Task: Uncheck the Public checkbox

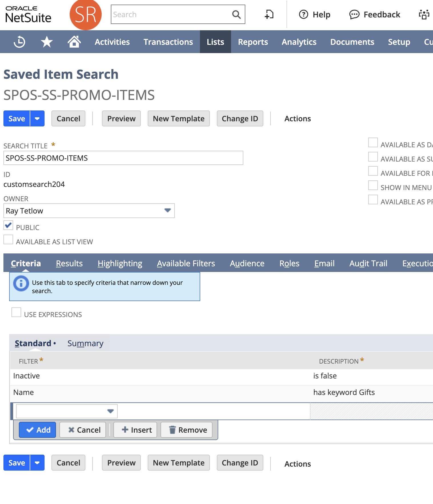Action: point(8,225)
